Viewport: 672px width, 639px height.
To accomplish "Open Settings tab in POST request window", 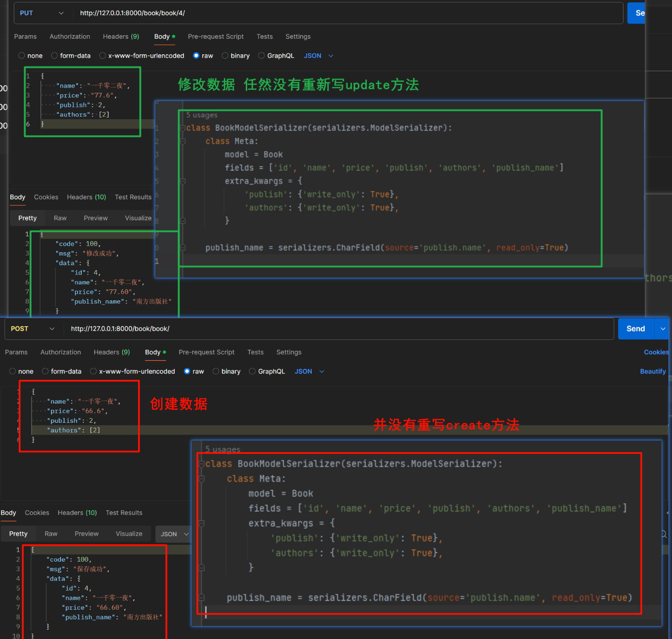I will pos(289,352).
